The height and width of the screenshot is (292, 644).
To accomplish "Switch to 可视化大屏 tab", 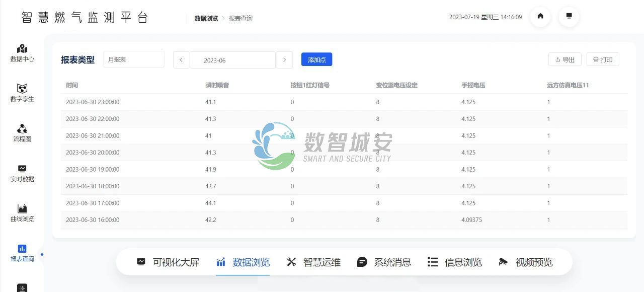I will coord(168,262).
